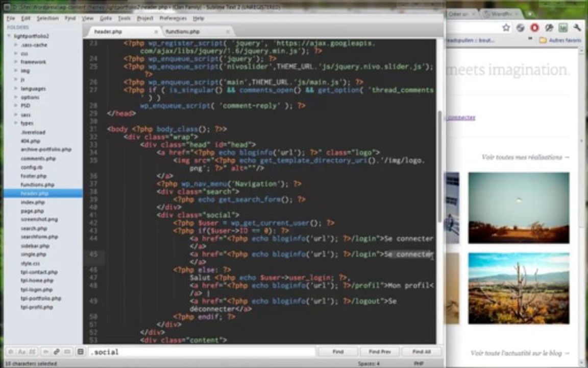Expand the types folder

[x=16, y=123]
